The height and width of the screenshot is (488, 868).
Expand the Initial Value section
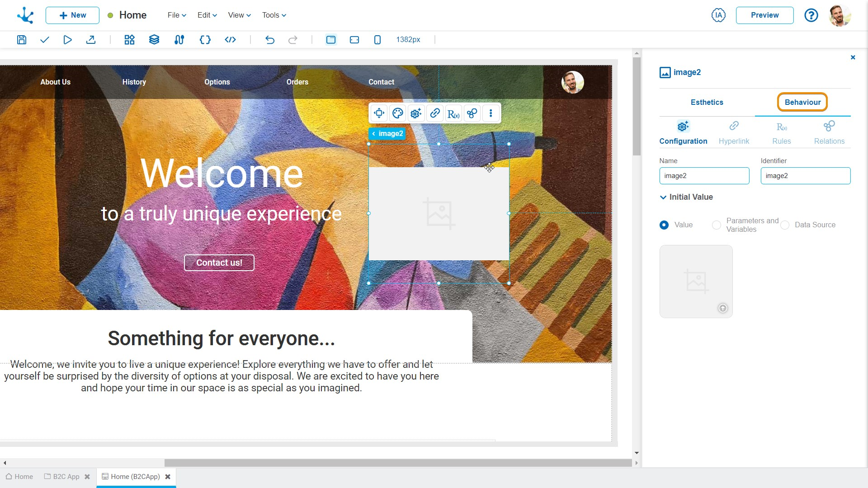(663, 197)
